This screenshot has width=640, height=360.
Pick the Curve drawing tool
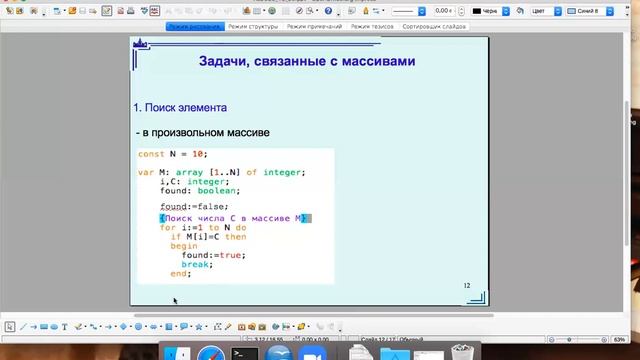(78, 327)
